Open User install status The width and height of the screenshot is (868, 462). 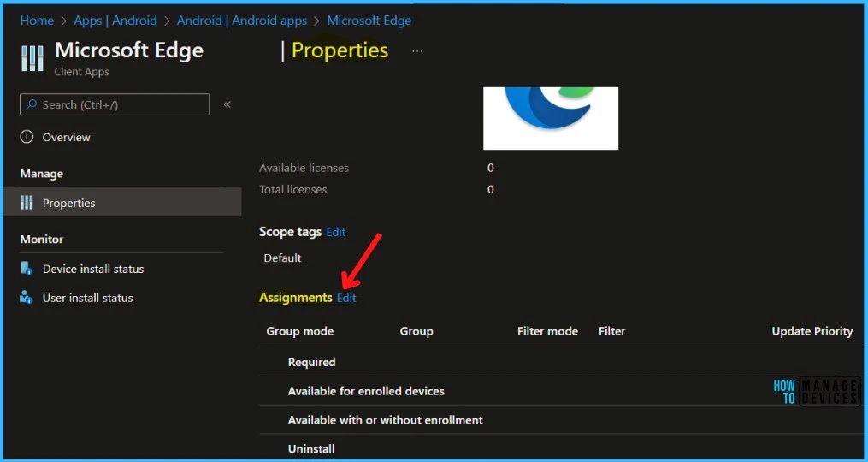(x=87, y=298)
